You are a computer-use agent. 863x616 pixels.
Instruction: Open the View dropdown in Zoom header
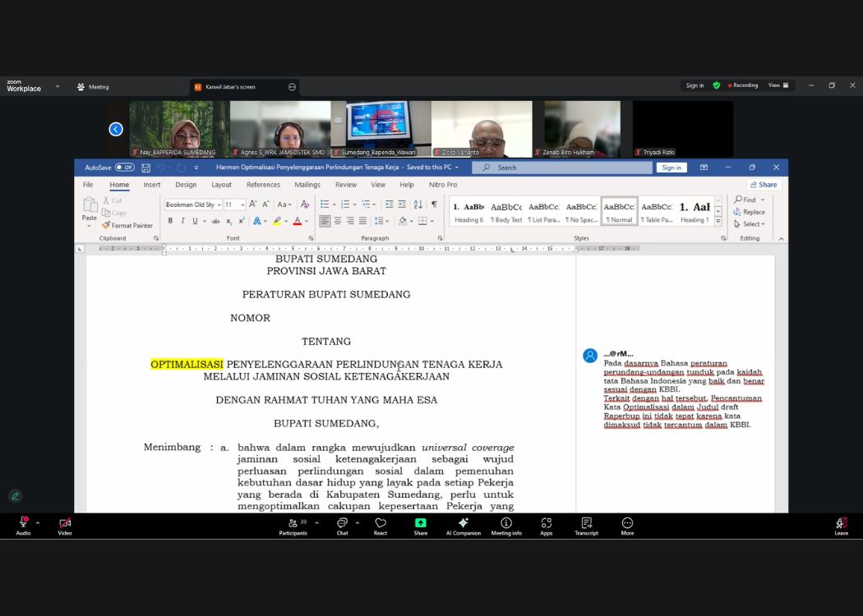778,85
